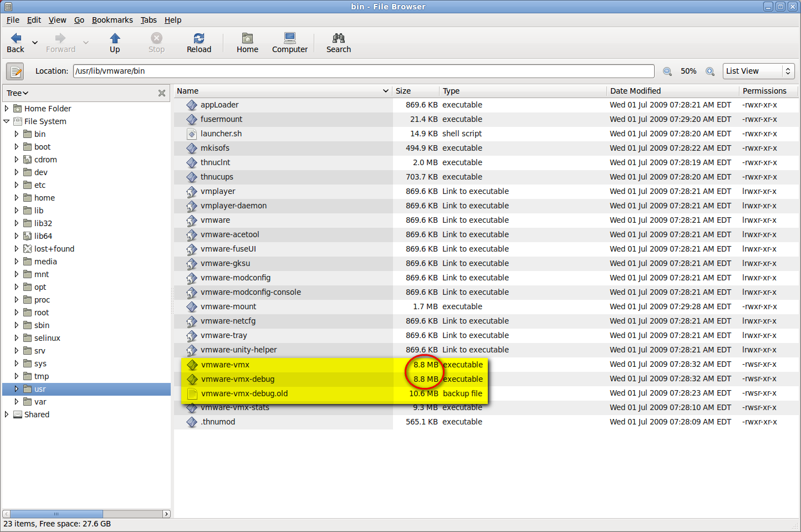The width and height of the screenshot is (801, 532).
Task: Collapse the File System tree node
Action: point(7,121)
